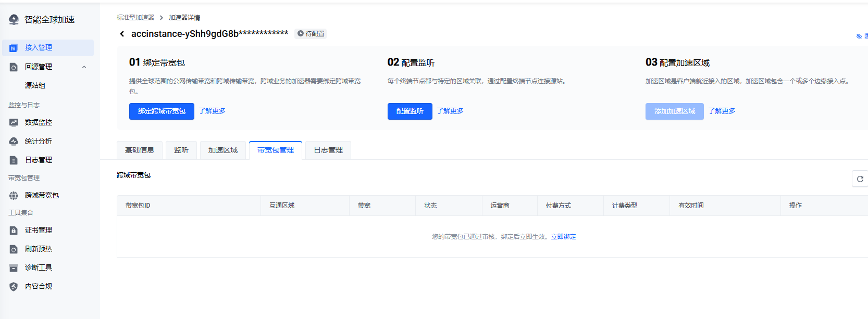The image size is (868, 319).
Task: Click the 跨域带宽包 globe icon
Action: [14, 196]
